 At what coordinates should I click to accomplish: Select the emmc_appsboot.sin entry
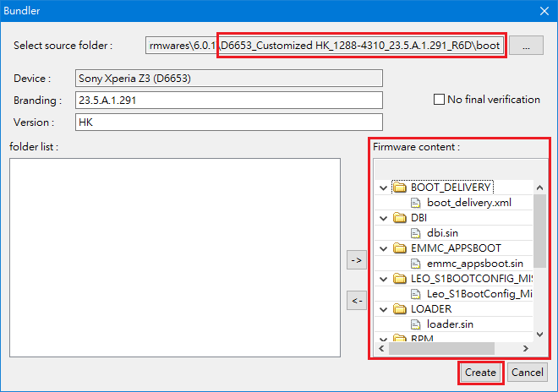[475, 264]
